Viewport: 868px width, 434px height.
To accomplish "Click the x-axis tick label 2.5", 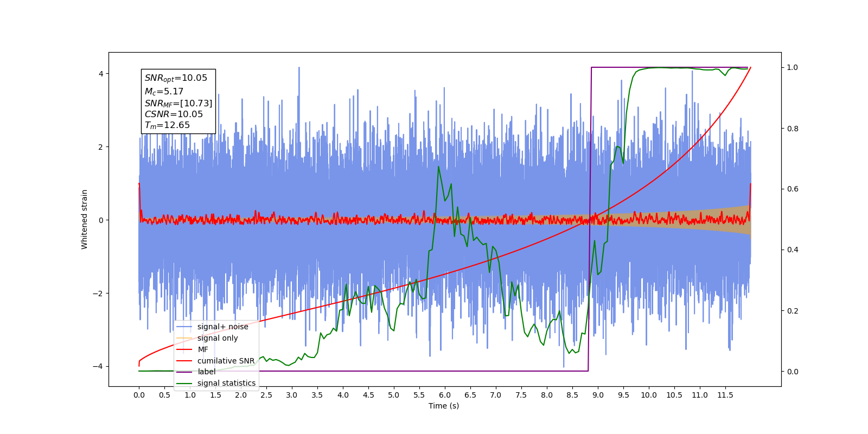I will pos(266,395).
